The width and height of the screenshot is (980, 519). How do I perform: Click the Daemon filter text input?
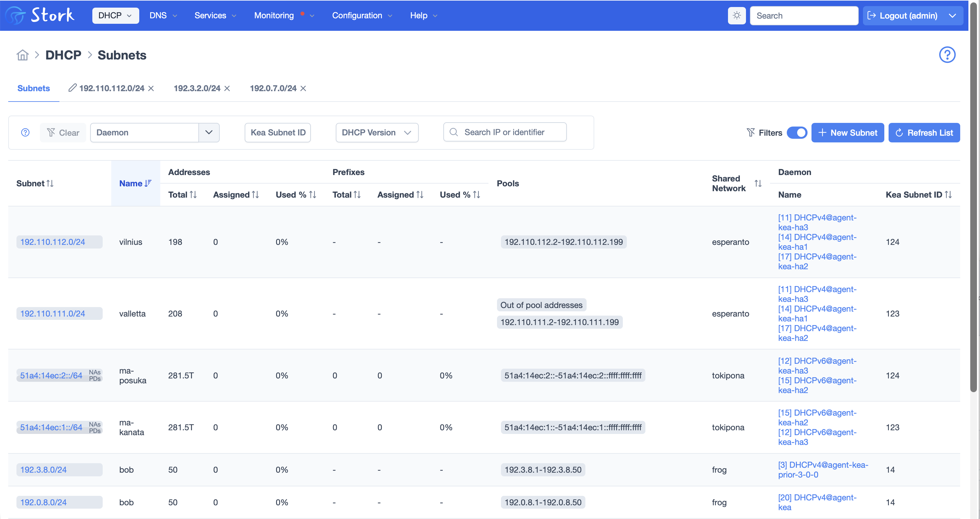pos(144,133)
